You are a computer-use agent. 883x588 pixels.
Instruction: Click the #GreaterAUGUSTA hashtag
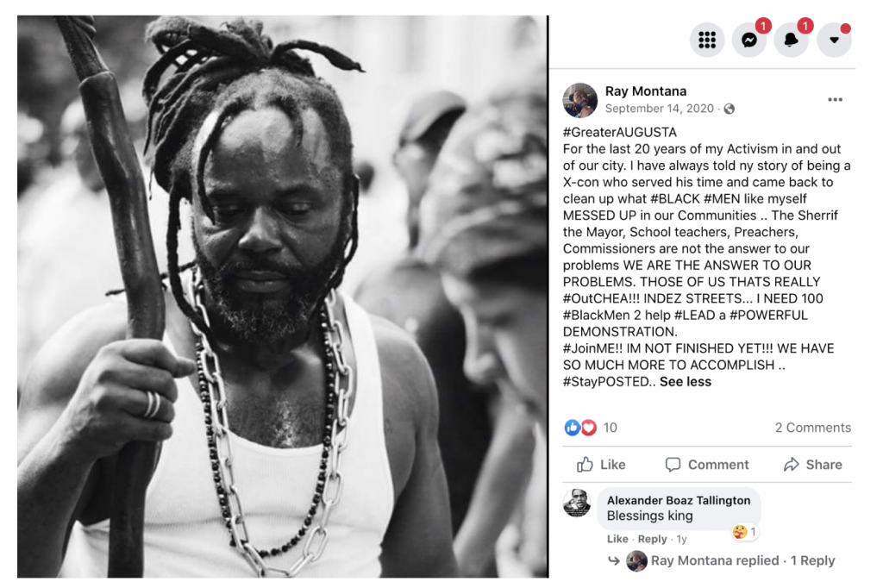(619, 133)
